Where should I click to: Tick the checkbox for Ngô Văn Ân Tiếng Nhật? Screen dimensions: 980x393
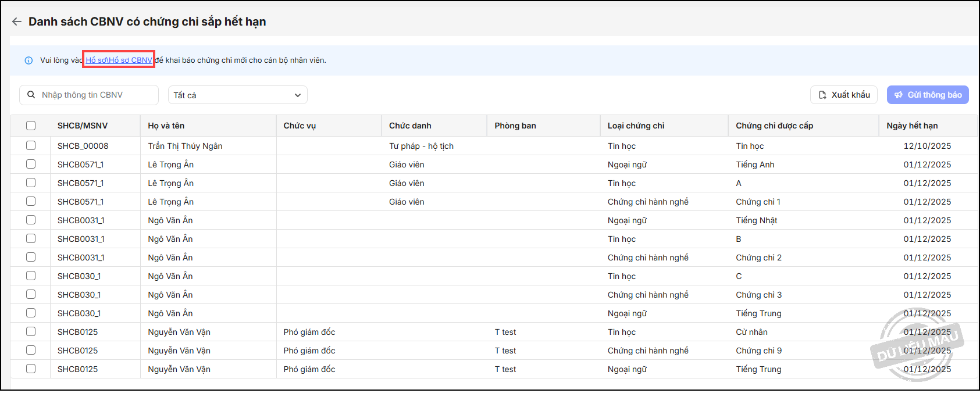[x=31, y=220]
